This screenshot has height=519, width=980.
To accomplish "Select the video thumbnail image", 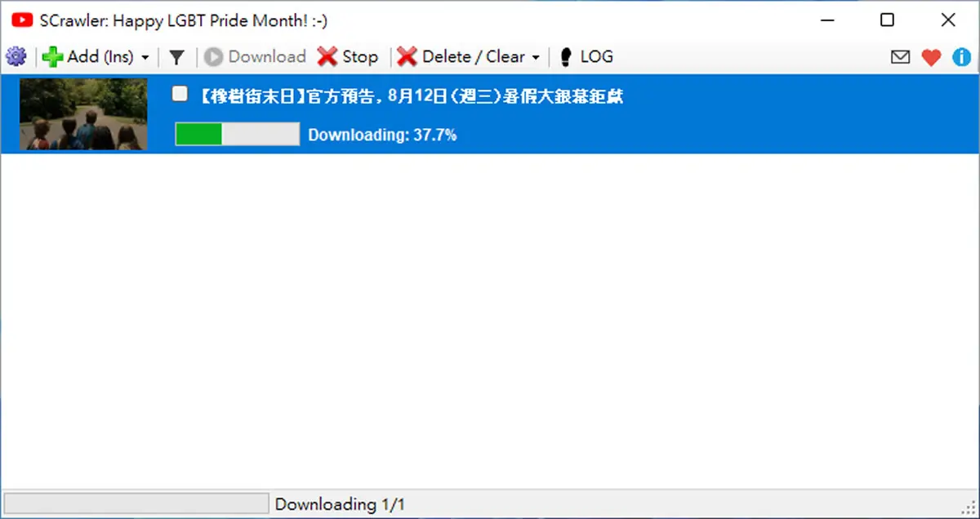I will click(x=83, y=114).
